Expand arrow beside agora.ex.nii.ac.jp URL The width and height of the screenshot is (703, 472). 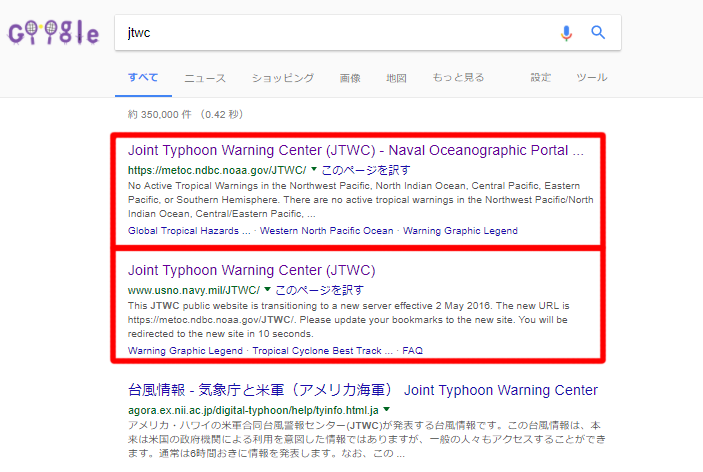click(386, 410)
